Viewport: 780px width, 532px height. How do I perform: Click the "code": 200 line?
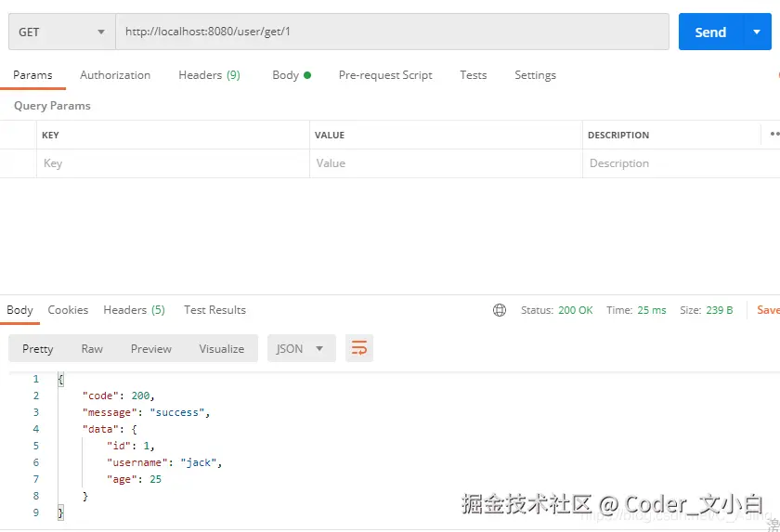pyautogui.click(x=119, y=396)
